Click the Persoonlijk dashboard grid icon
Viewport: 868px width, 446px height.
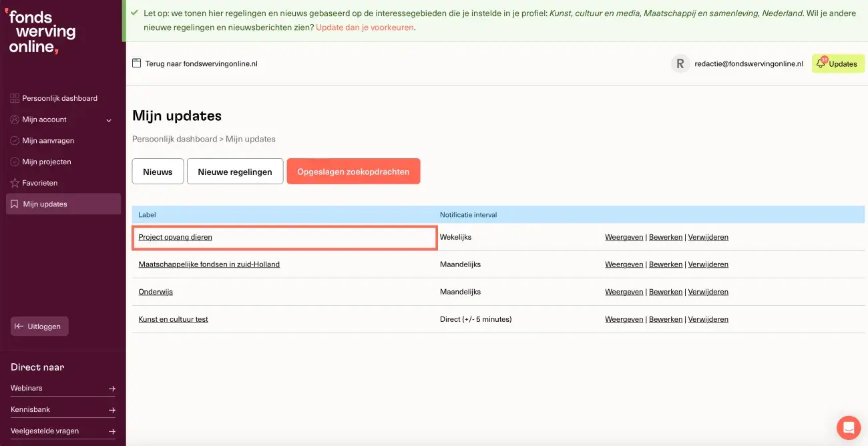[13, 97]
